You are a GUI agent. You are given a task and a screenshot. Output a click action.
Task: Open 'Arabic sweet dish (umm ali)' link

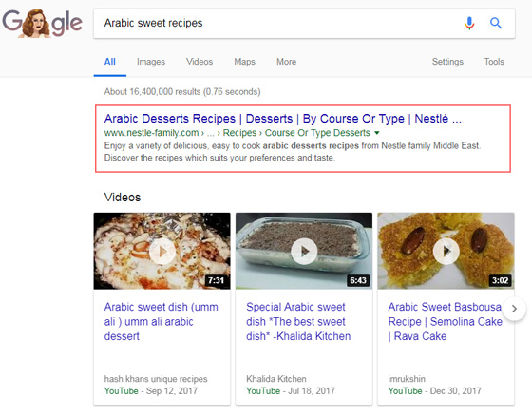click(x=161, y=321)
